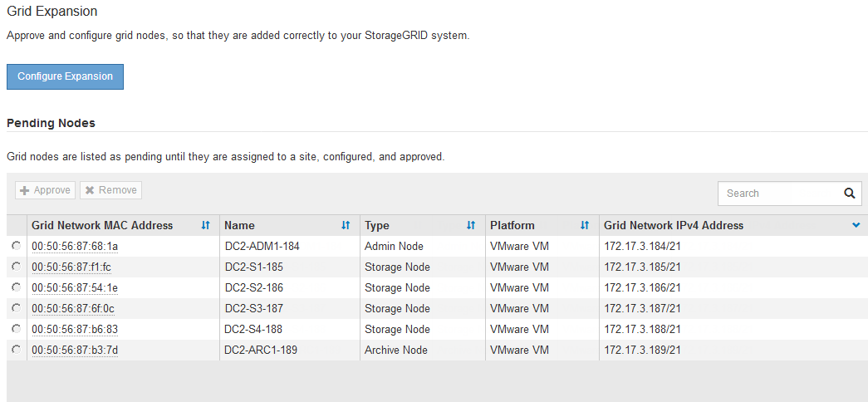
Task: Click the Approve button
Action: pyautogui.click(x=45, y=190)
